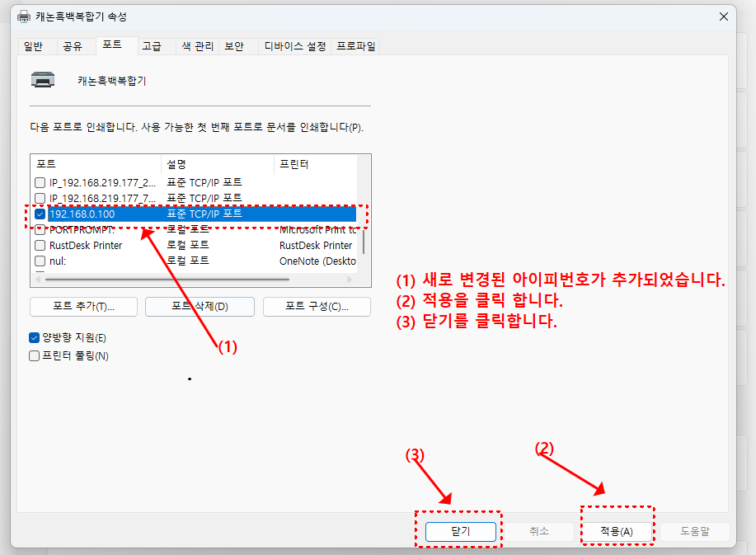Click the 포트 삭제(D) button

tap(200, 306)
